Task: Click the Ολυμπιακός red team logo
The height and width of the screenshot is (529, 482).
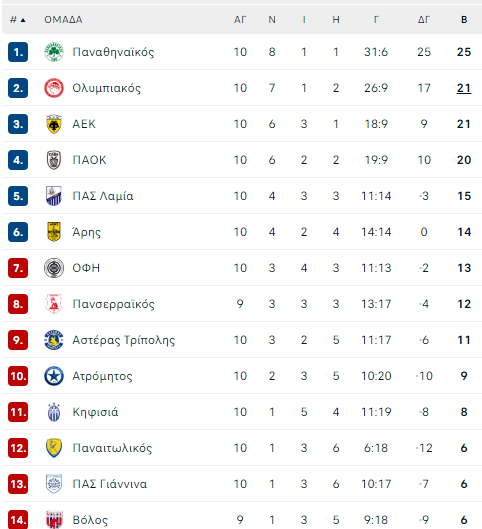Action: (54, 88)
